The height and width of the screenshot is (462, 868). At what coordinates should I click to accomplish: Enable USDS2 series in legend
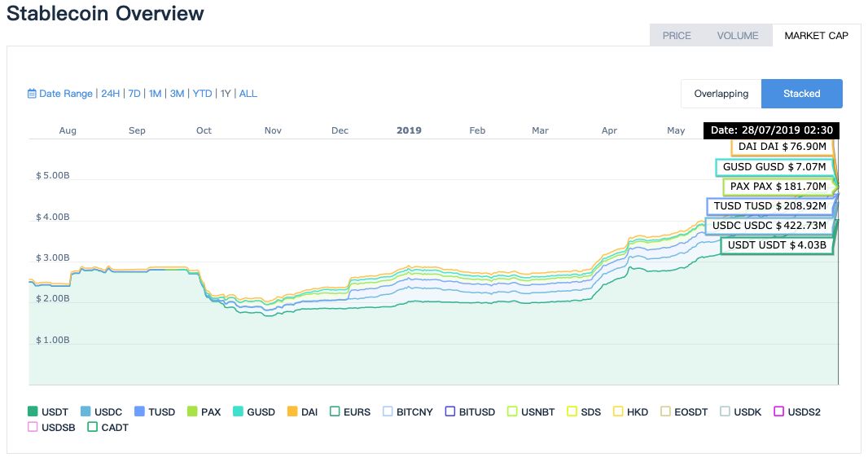[x=797, y=411]
